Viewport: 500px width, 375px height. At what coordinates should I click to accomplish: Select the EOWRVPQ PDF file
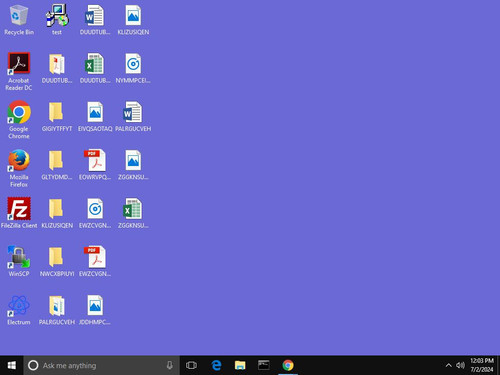pyautogui.click(x=95, y=165)
